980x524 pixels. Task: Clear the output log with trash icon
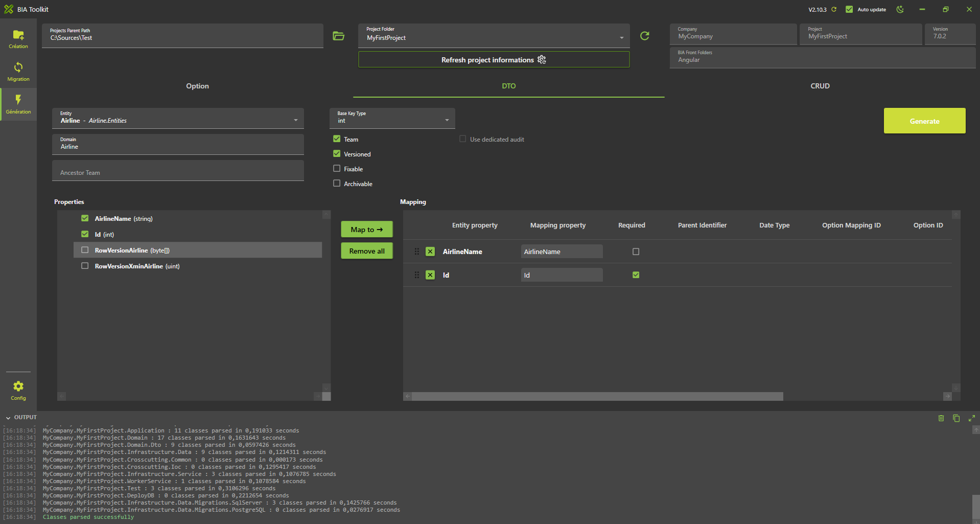(941, 418)
